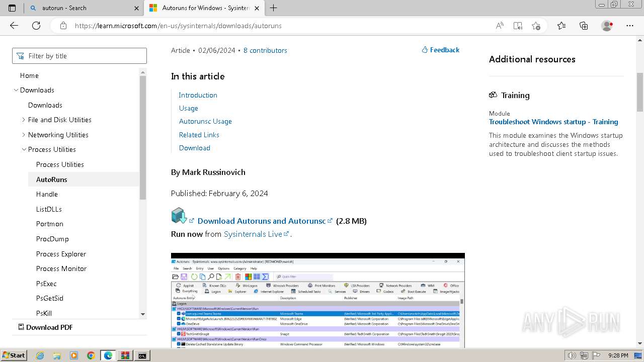Open the Edge profile icon
Viewport: 644px width, 362px height.
pos(607,26)
